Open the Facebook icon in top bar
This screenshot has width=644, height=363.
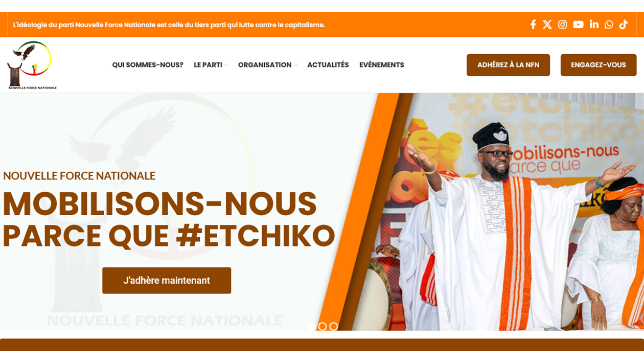(533, 25)
